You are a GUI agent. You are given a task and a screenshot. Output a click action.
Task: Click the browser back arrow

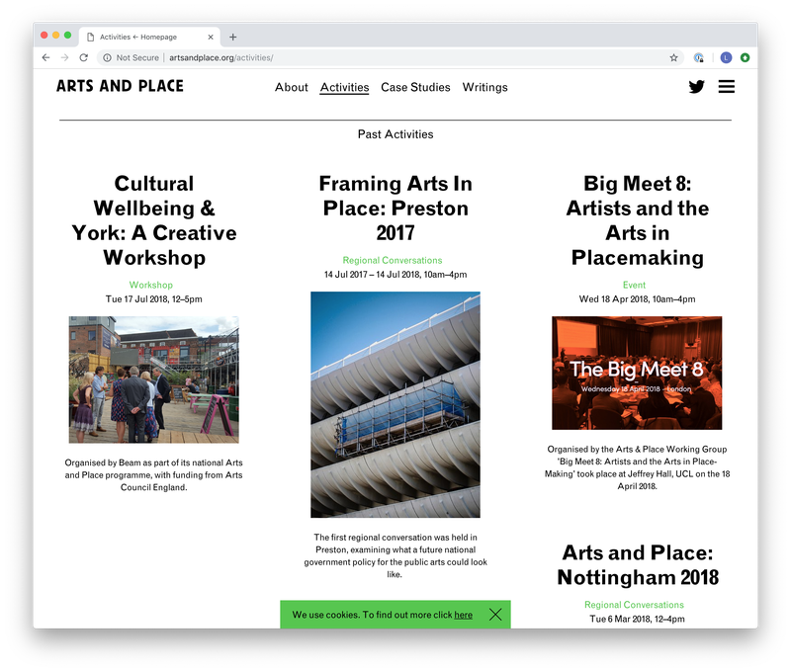coord(45,57)
